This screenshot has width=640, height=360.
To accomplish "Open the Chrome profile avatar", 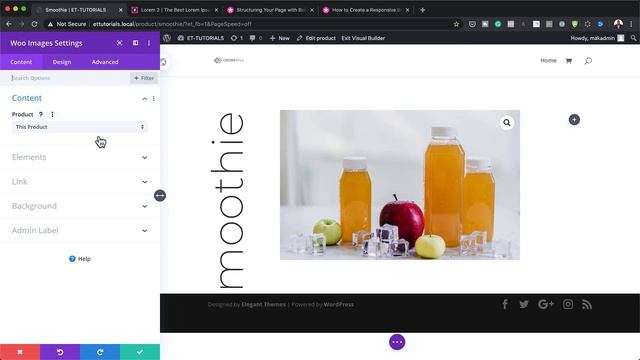I will (618, 24).
